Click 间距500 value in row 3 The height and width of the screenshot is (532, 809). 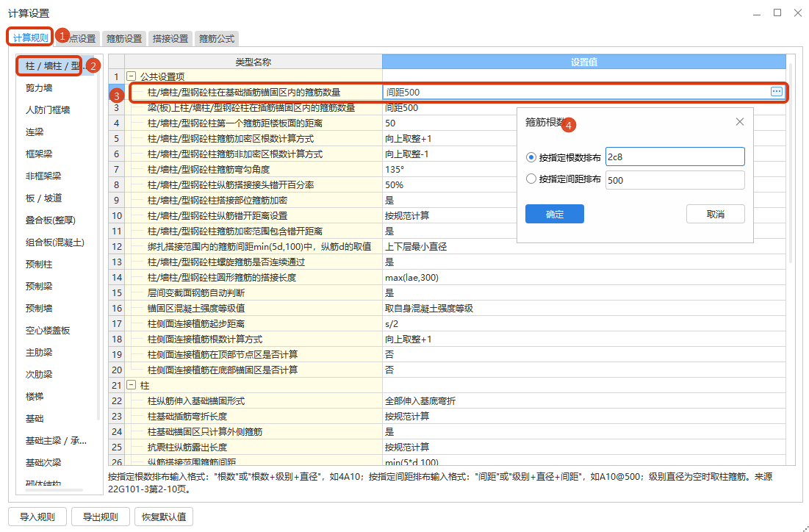coord(401,108)
